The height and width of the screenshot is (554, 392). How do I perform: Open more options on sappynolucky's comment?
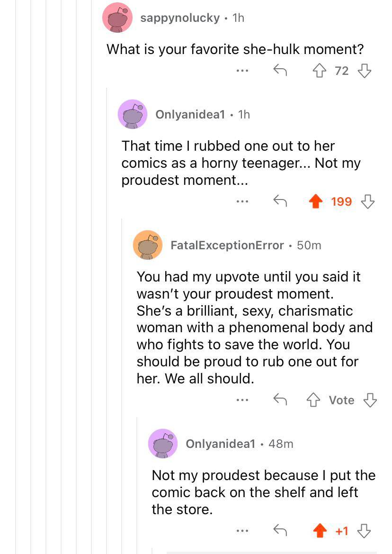pos(242,71)
